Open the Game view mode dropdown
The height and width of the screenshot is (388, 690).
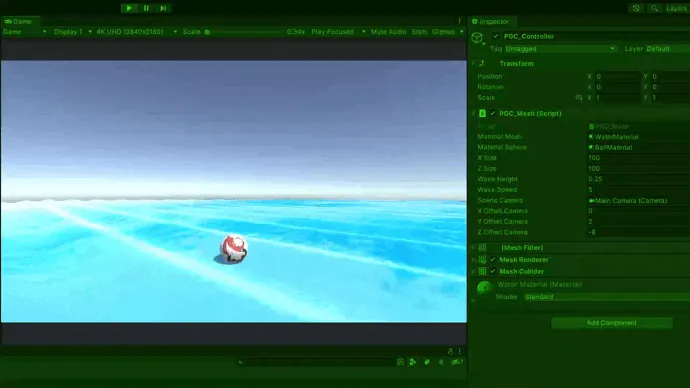(x=25, y=32)
